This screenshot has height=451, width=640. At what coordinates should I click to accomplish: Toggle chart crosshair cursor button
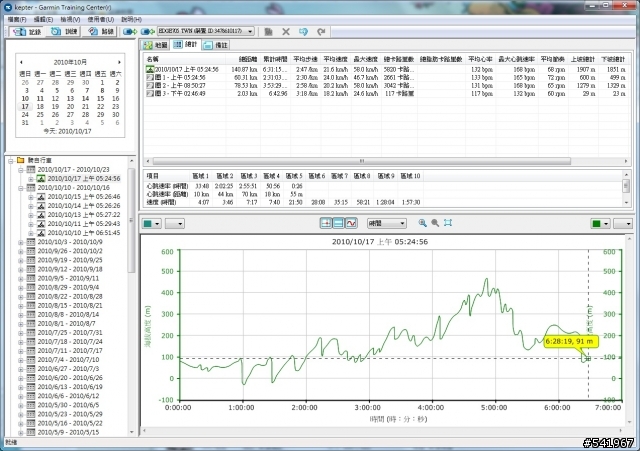pyautogui.click(x=326, y=223)
